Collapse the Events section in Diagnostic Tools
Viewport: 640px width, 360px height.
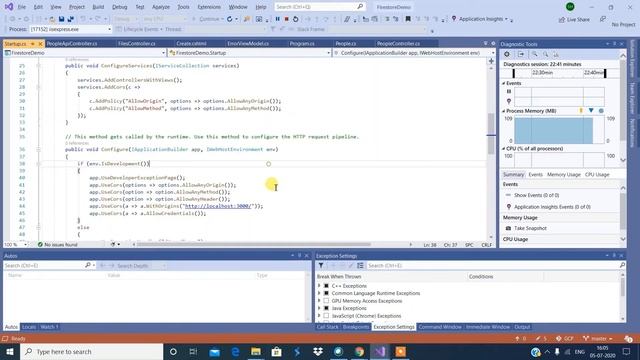point(504,83)
